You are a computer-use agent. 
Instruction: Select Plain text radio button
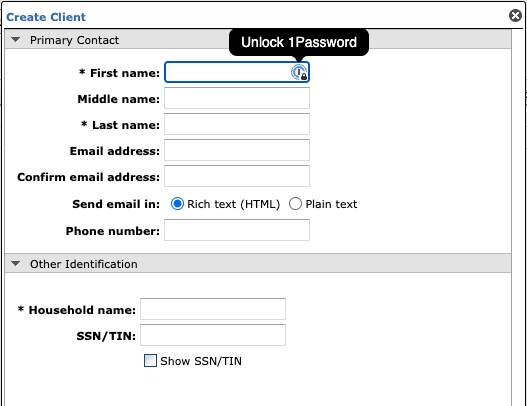tap(295, 204)
